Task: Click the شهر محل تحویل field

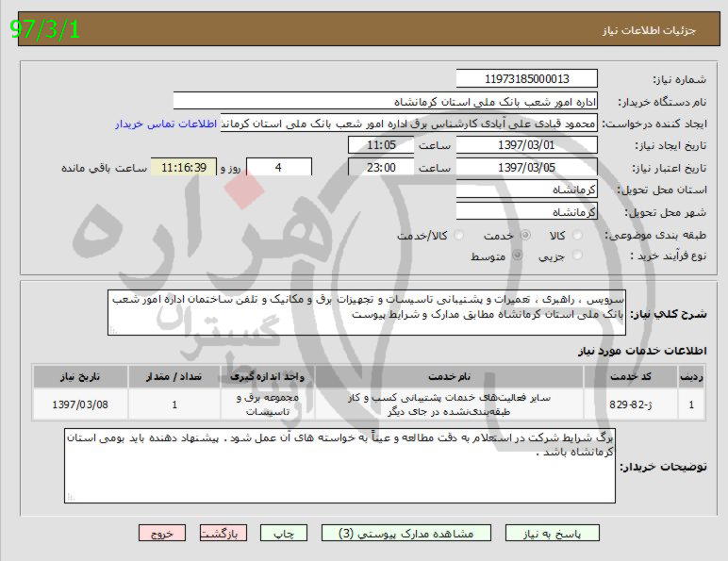Action: [x=526, y=212]
